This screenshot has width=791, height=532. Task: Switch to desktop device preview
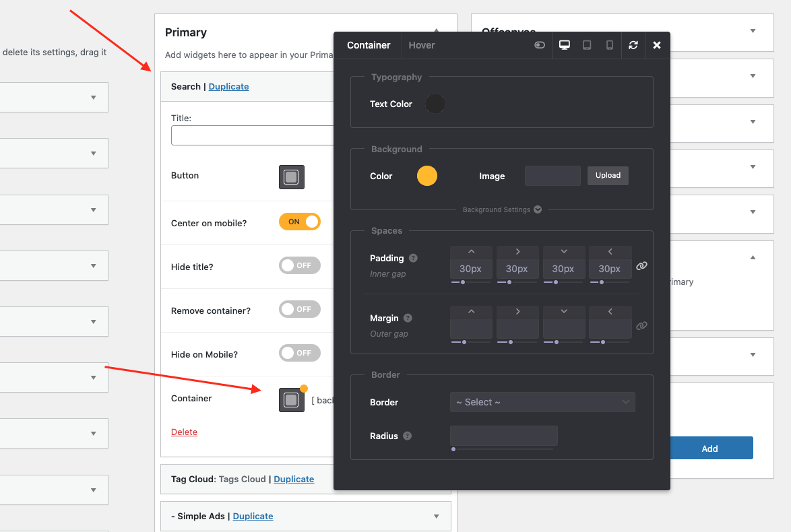click(x=565, y=45)
